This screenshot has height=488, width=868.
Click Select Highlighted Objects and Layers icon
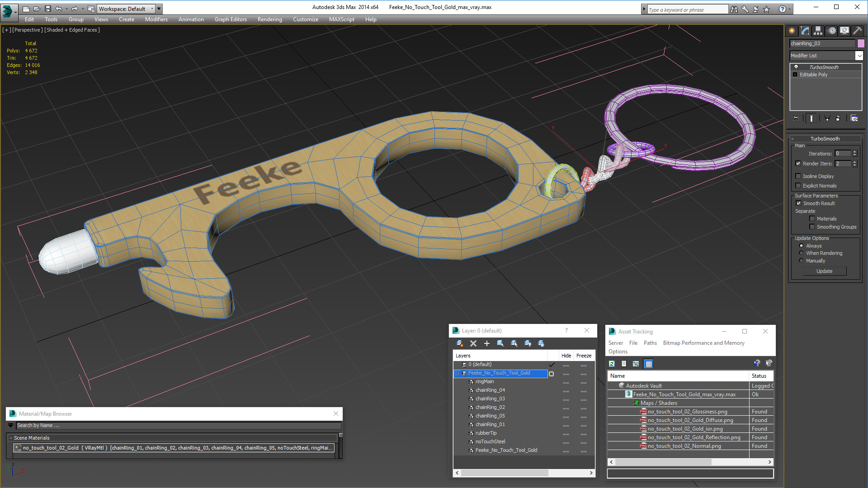[x=500, y=343]
